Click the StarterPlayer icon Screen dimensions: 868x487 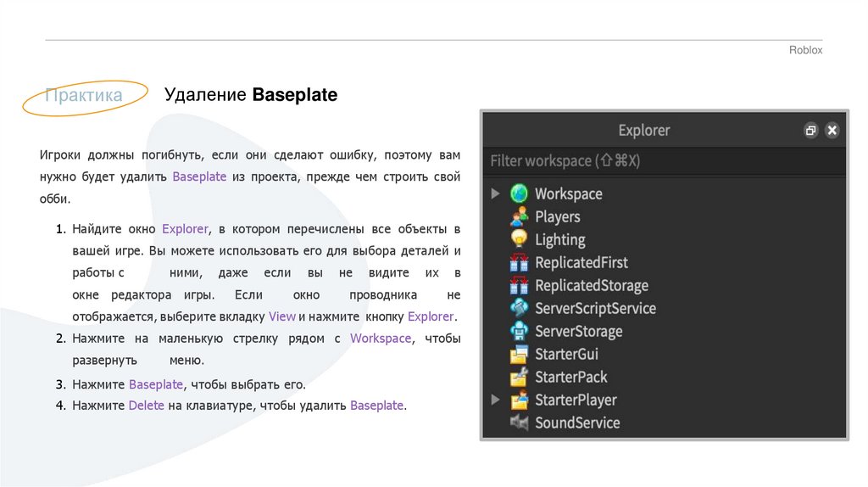pyautogui.click(x=519, y=400)
